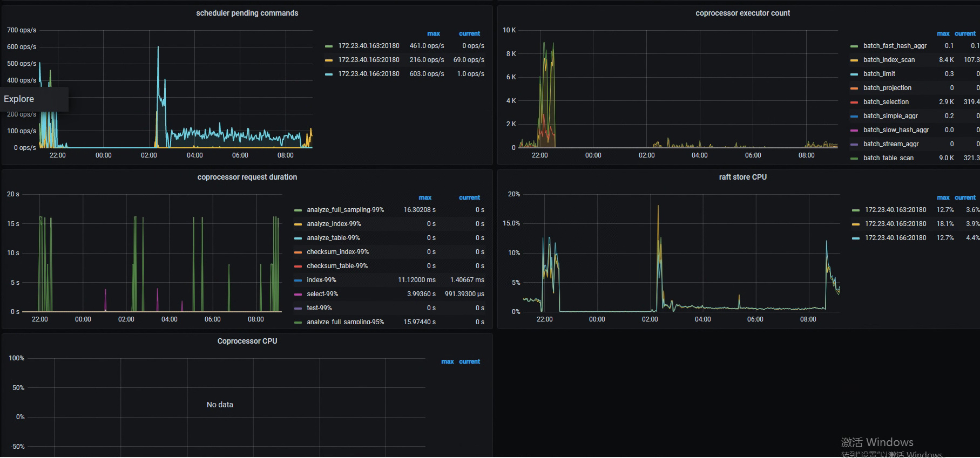Open the coprocessor executor count panel title menu
This screenshot has width=980, height=458.
[742, 13]
